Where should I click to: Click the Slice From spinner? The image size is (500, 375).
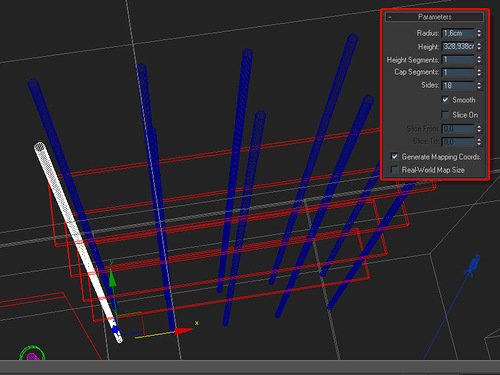479,129
